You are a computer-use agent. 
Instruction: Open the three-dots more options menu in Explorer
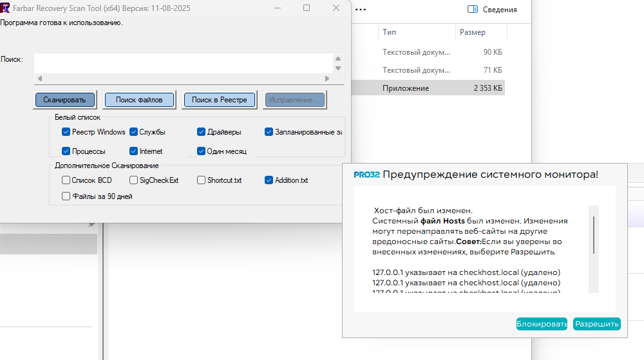click(361, 10)
